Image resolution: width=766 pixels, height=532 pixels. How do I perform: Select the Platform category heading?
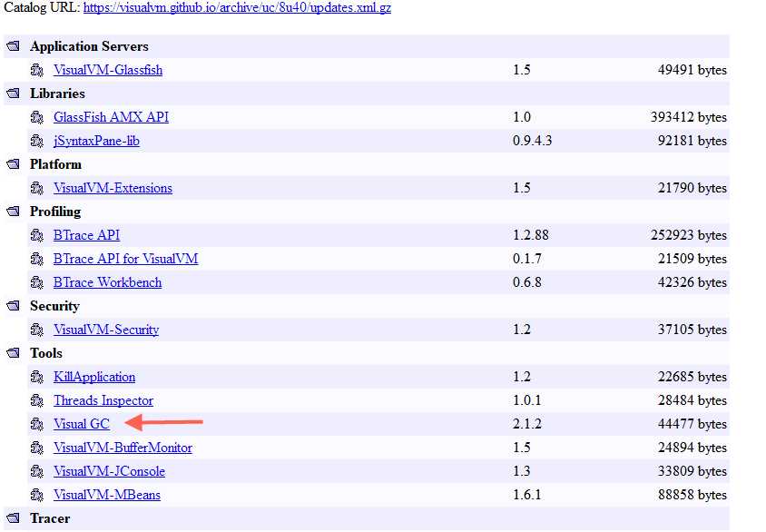(x=55, y=164)
